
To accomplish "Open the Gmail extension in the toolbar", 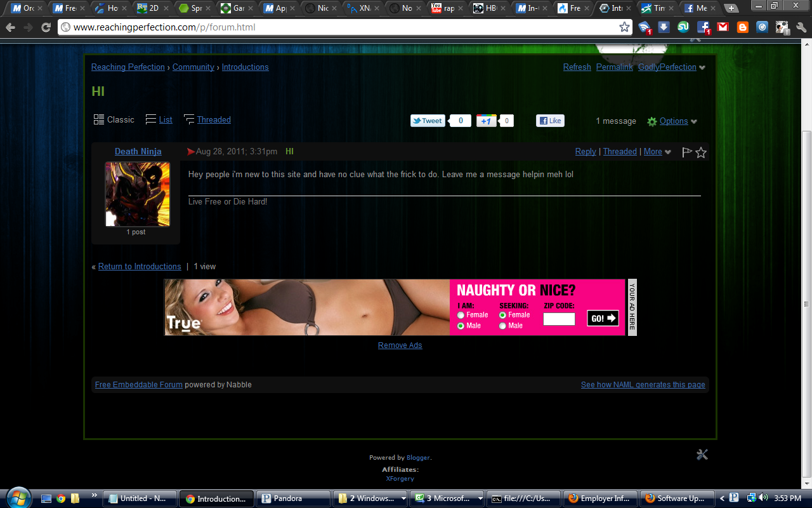I will 723,27.
